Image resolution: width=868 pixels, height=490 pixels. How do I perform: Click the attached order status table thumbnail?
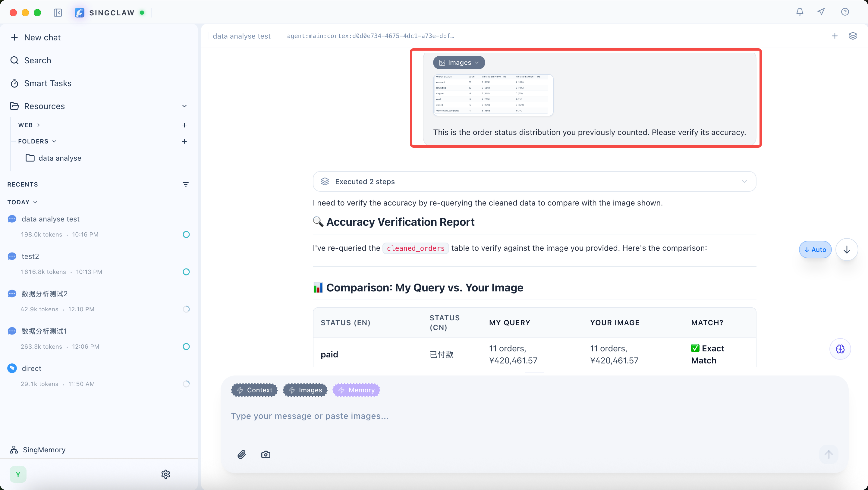click(x=493, y=95)
